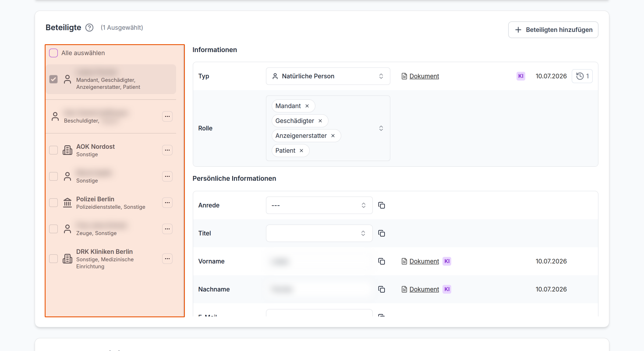
Task: Remove the Patient role chip
Action: click(x=301, y=151)
